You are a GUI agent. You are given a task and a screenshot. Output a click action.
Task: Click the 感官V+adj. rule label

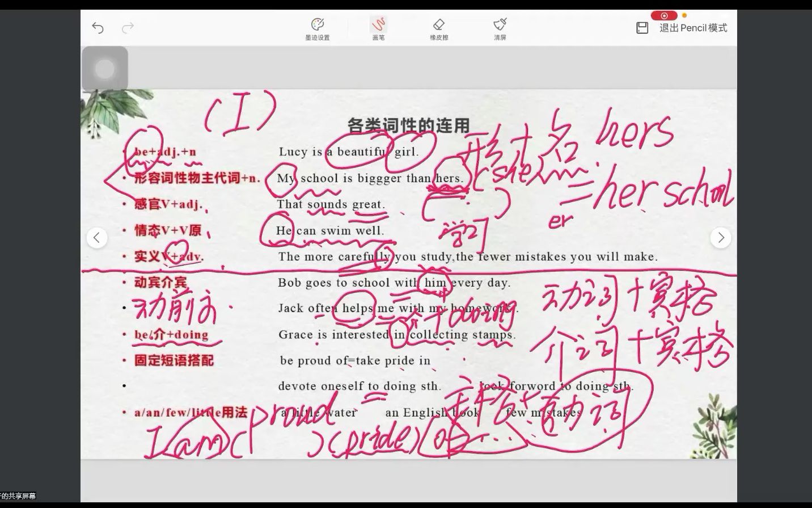(x=168, y=204)
